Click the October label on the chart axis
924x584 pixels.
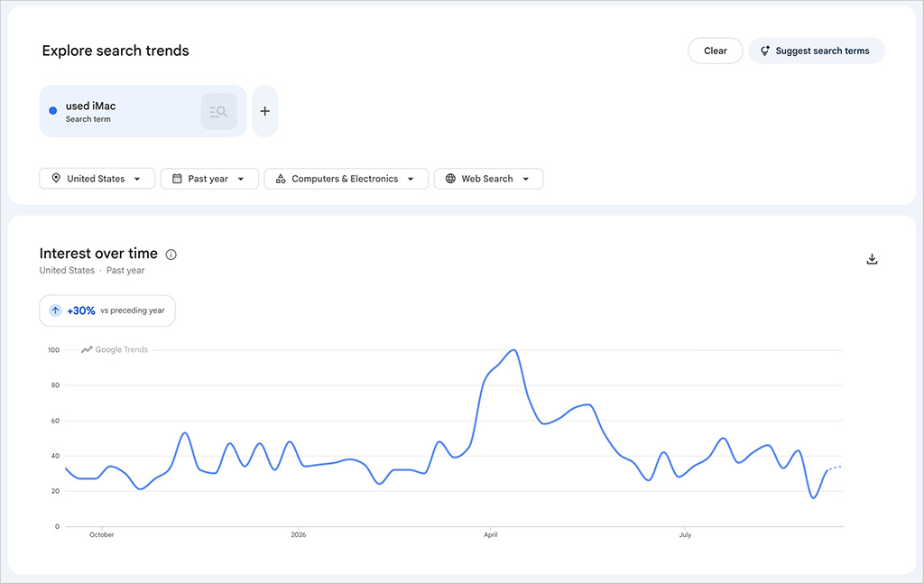(101, 534)
